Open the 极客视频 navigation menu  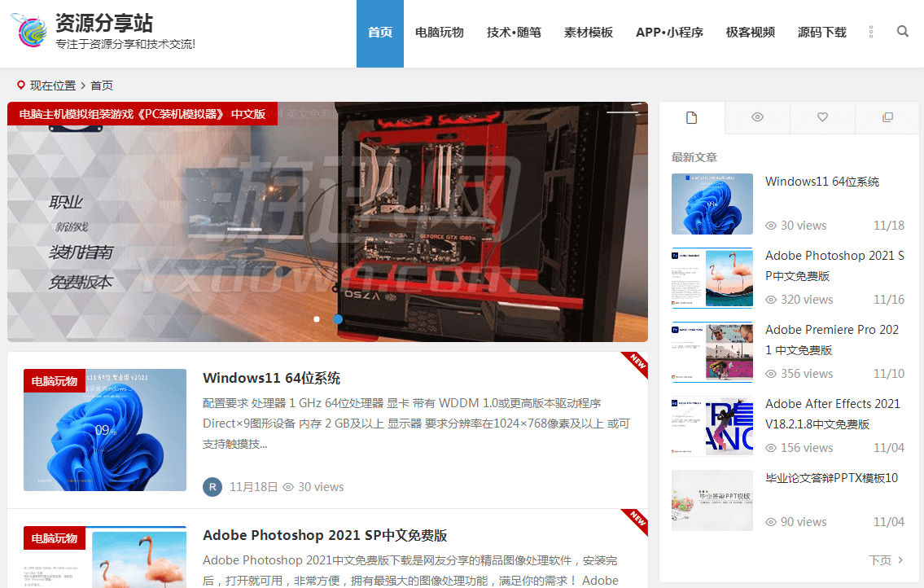[x=750, y=33]
